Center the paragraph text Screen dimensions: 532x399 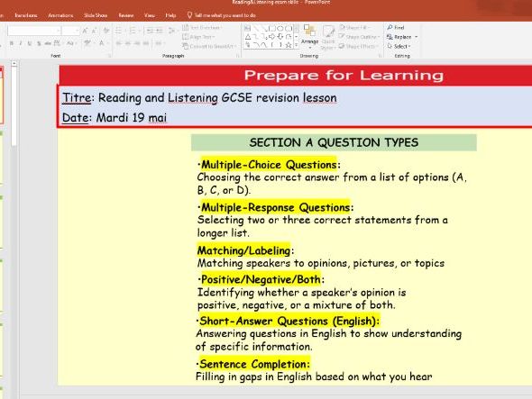128,43
